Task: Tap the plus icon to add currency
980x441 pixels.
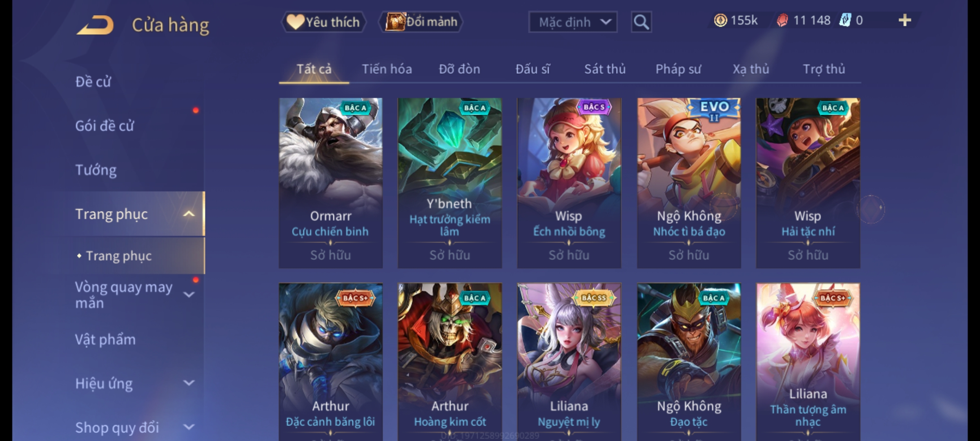Action: (x=905, y=20)
